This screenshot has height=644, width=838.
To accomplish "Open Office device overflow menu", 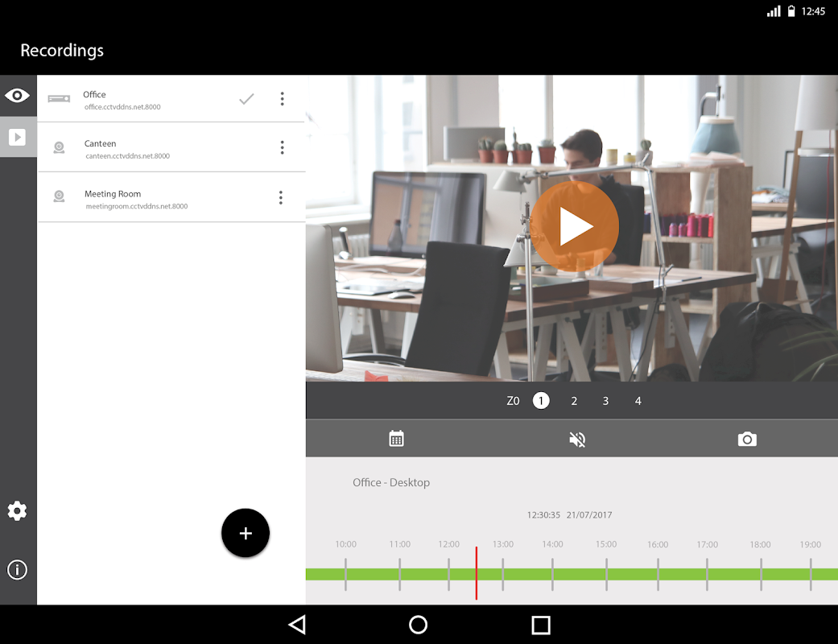I will pos(283,98).
